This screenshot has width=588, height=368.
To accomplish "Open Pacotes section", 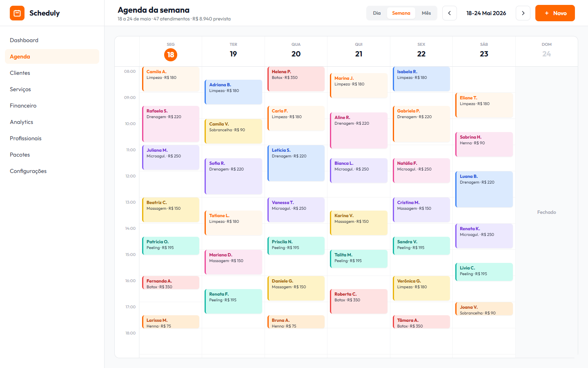I will (x=52, y=155).
